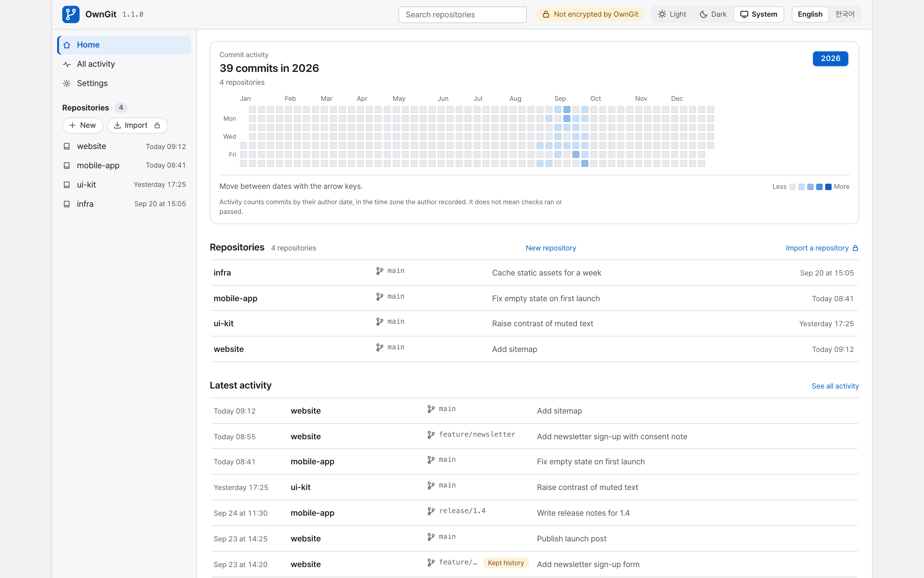Click the Search repositories field
The width and height of the screenshot is (924, 578).
(x=462, y=14)
